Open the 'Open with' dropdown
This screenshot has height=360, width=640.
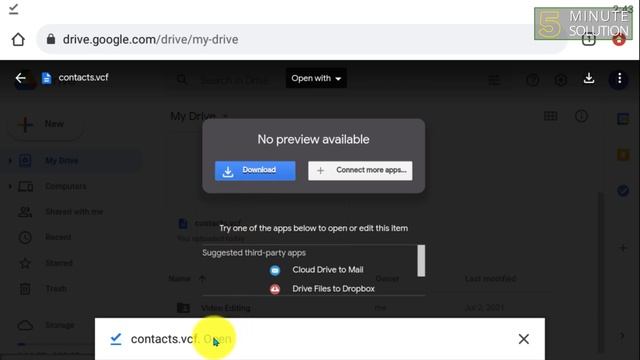click(316, 78)
